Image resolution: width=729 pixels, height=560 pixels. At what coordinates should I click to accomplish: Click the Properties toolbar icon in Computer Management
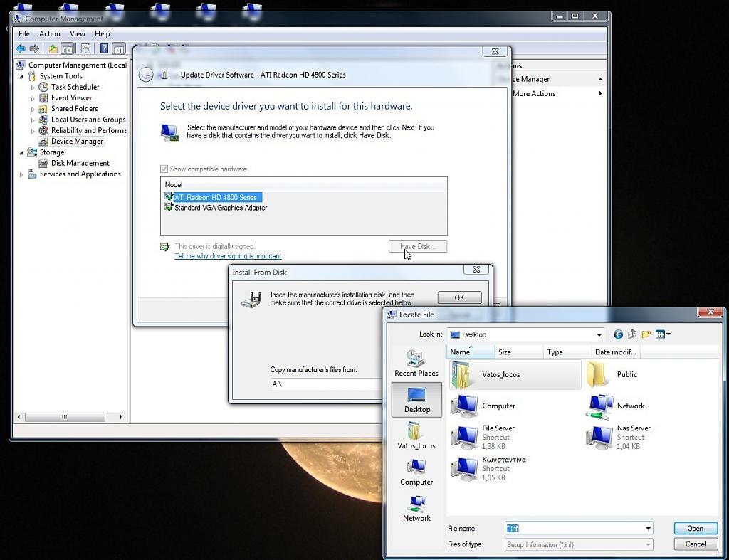pos(85,48)
